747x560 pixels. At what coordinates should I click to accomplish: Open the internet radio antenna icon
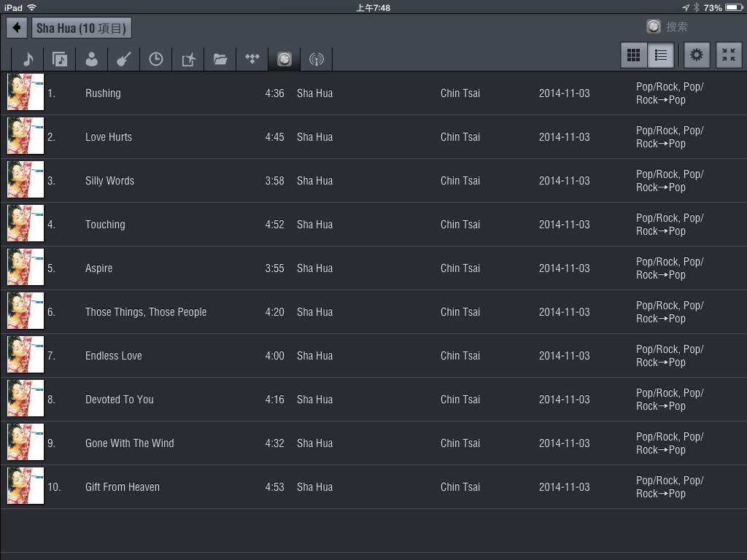(316, 59)
